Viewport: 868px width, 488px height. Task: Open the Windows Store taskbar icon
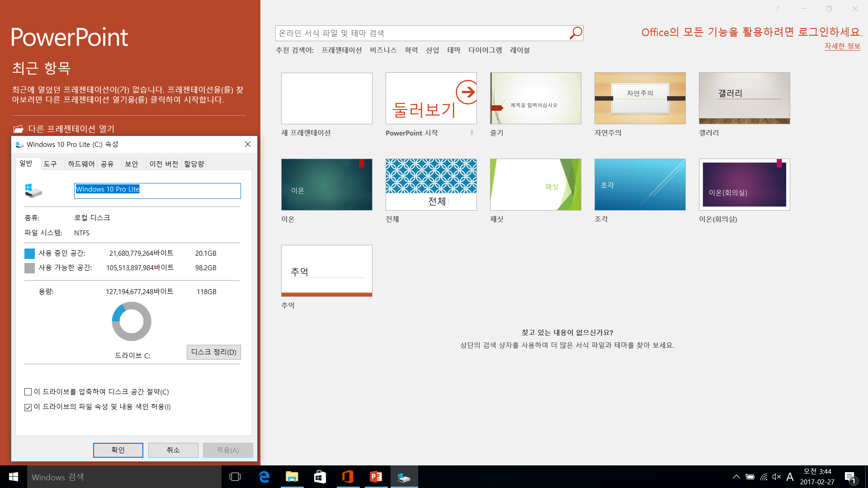(x=320, y=477)
